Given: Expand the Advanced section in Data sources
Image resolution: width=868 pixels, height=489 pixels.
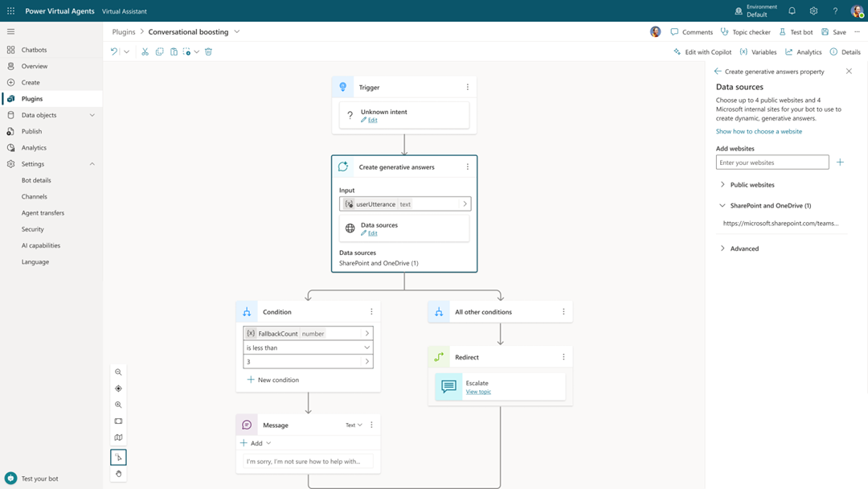Looking at the screenshot, I should pyautogui.click(x=743, y=249).
